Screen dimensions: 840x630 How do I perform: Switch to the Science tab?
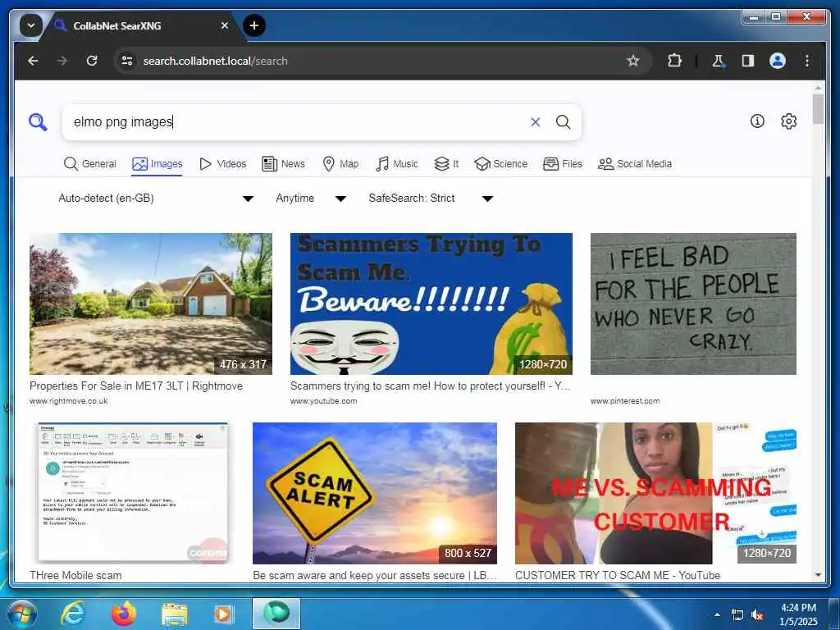(x=501, y=164)
